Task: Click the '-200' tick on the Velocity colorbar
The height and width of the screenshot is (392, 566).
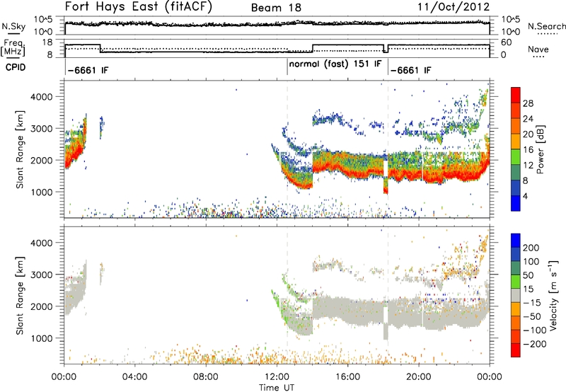Action: tap(535, 344)
